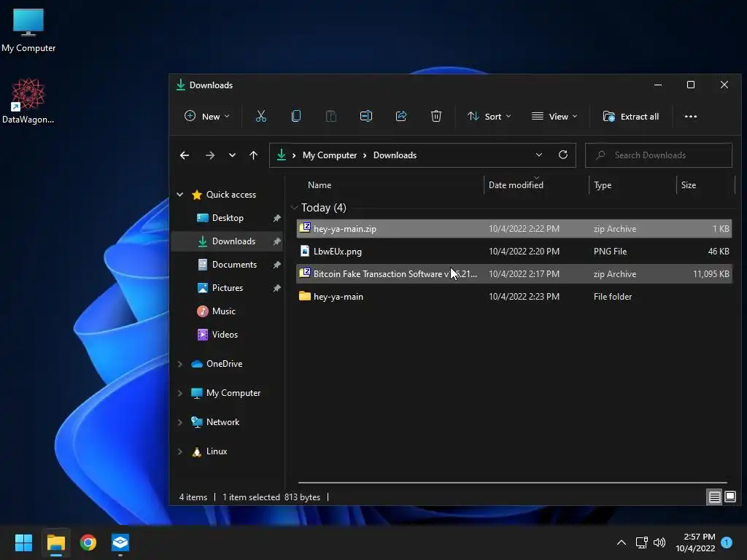Sort by the Type column header

[x=603, y=185]
